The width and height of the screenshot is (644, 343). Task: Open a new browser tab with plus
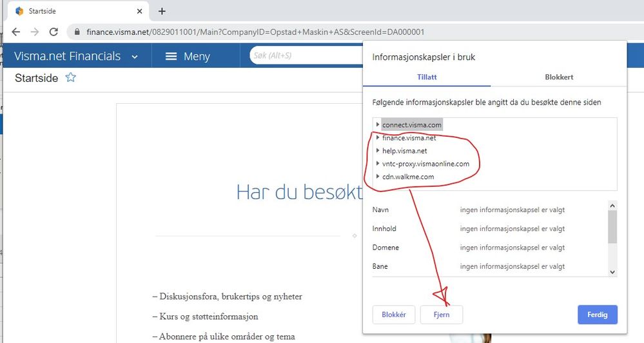click(162, 11)
